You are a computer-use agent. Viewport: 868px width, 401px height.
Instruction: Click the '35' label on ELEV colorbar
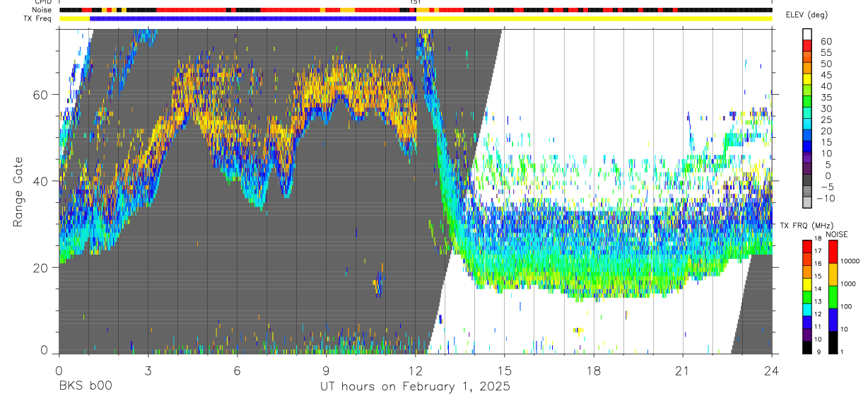tap(826, 98)
